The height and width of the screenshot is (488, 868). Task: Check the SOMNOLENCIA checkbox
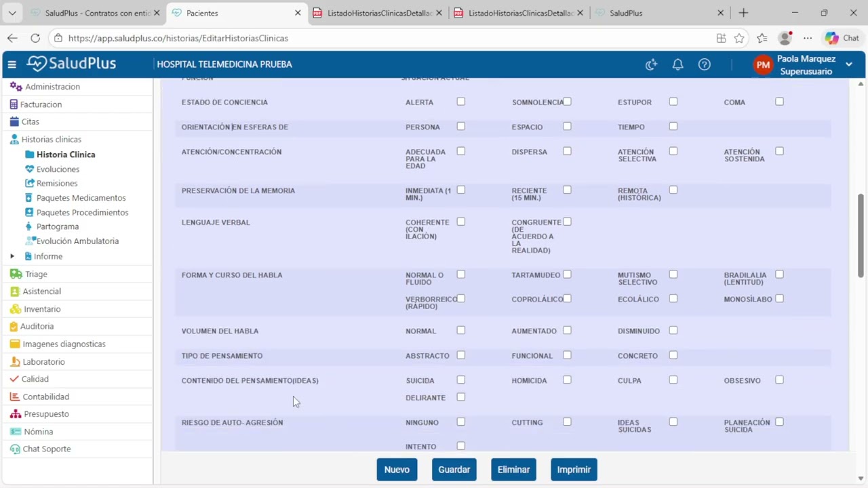click(567, 102)
